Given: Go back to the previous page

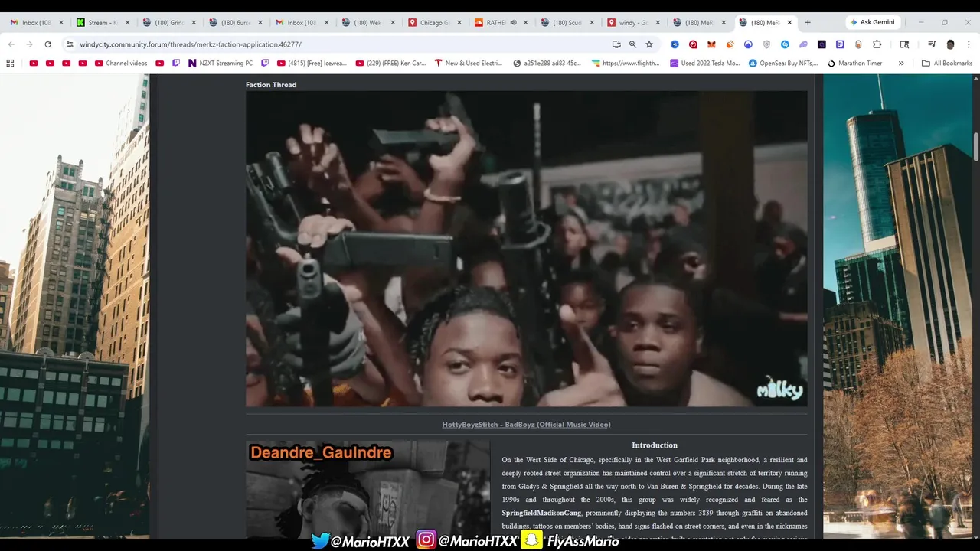Looking at the screenshot, I should (x=11, y=44).
